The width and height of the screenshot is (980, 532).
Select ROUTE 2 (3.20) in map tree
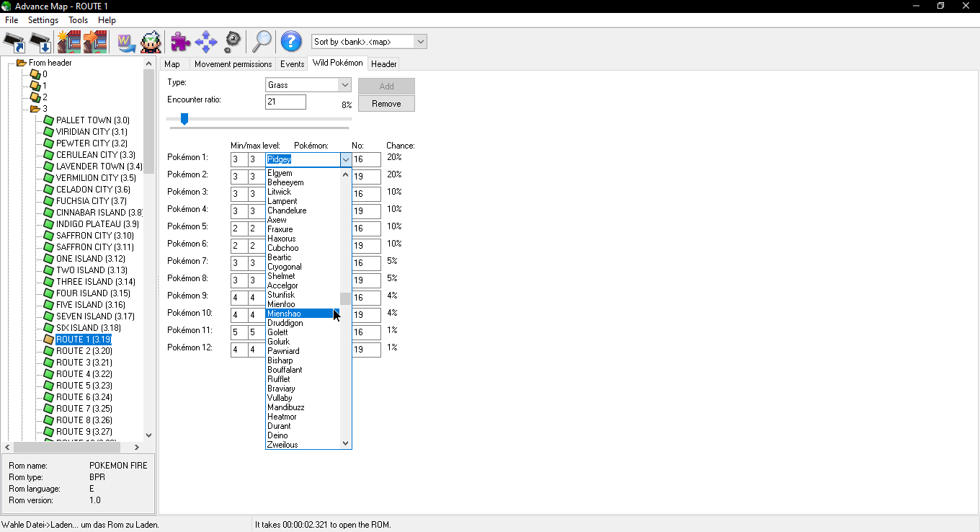84,351
